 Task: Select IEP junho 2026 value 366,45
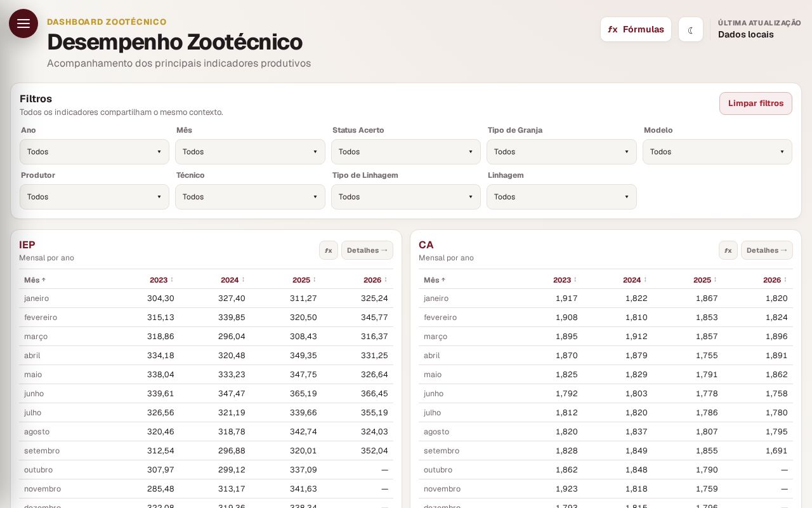[x=374, y=394]
